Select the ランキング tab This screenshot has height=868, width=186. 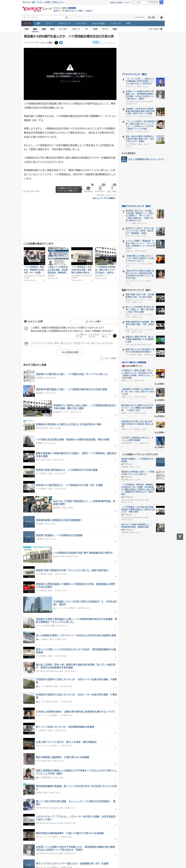[x=115, y=23]
